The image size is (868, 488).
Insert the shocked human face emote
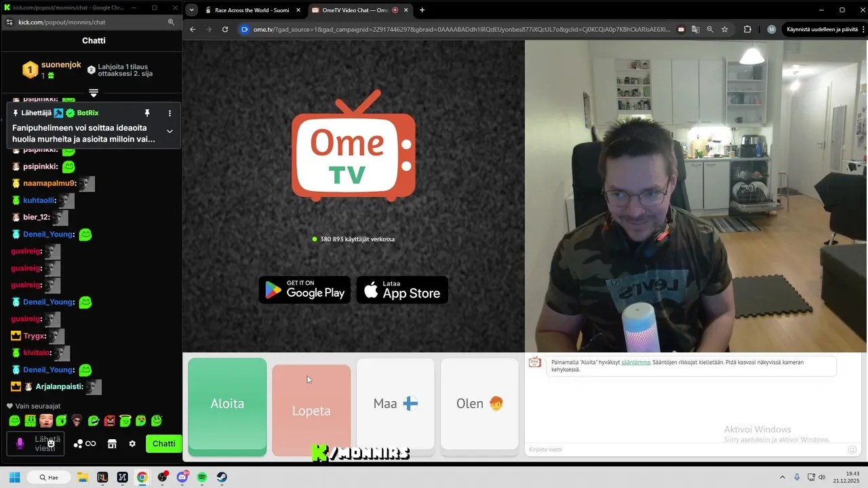(46, 421)
